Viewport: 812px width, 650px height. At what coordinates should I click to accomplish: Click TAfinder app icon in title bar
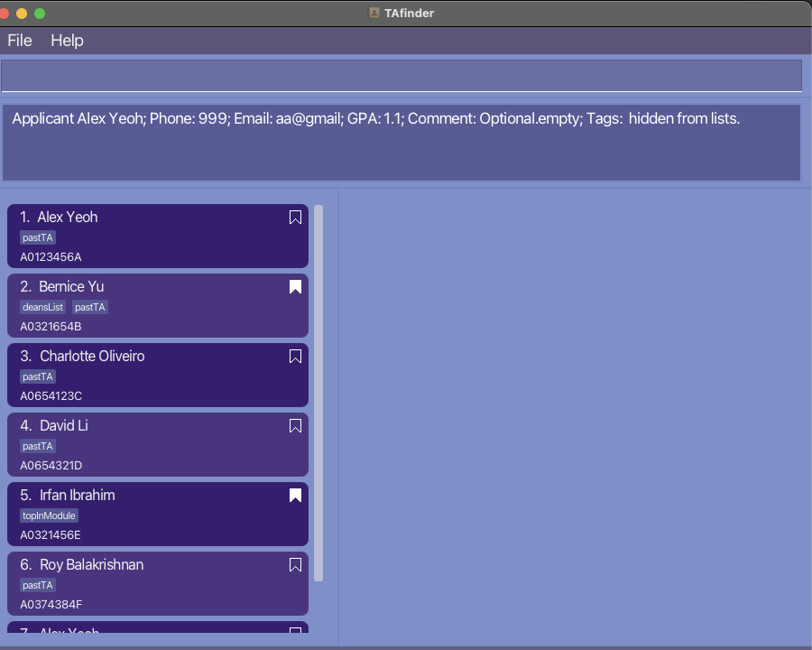point(374,13)
